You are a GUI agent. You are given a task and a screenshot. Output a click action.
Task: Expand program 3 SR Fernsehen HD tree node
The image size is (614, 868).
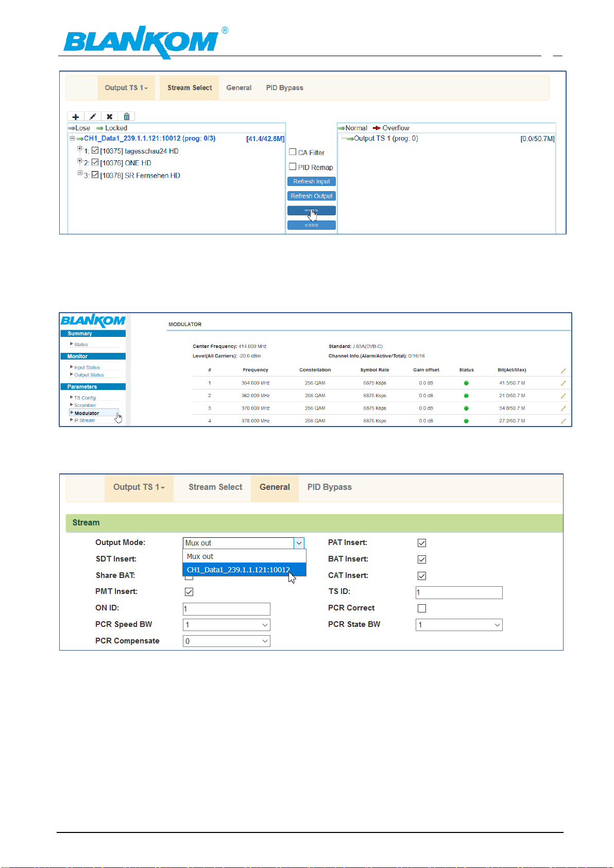(80, 173)
